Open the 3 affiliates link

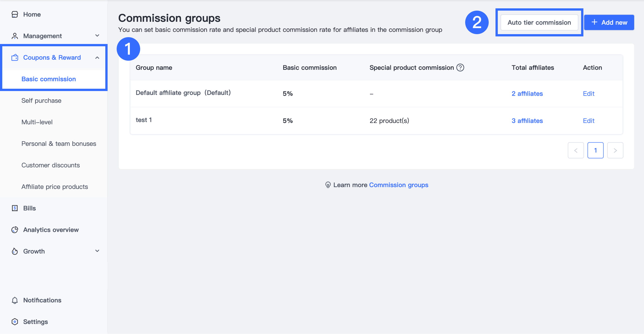point(527,121)
